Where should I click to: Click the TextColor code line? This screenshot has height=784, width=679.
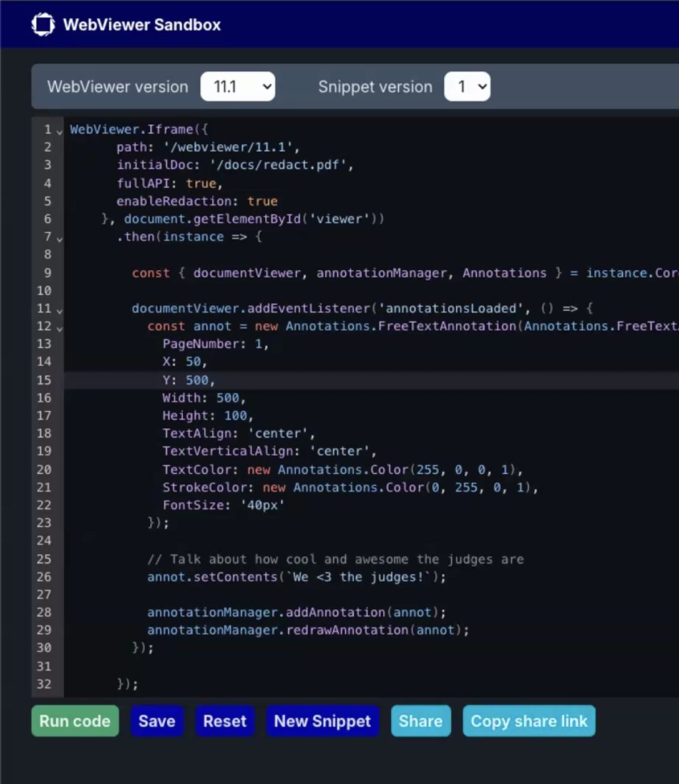click(x=343, y=469)
